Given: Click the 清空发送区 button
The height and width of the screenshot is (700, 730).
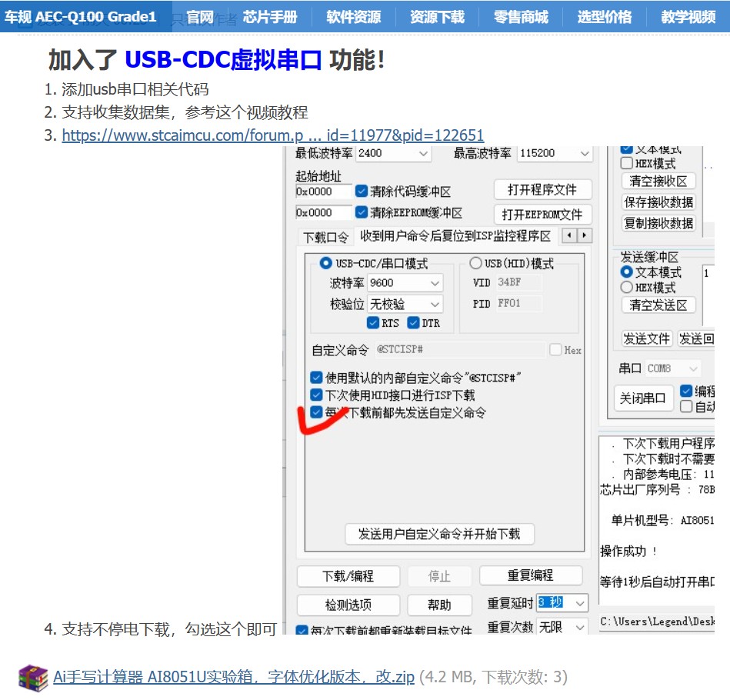Looking at the screenshot, I should tap(658, 305).
